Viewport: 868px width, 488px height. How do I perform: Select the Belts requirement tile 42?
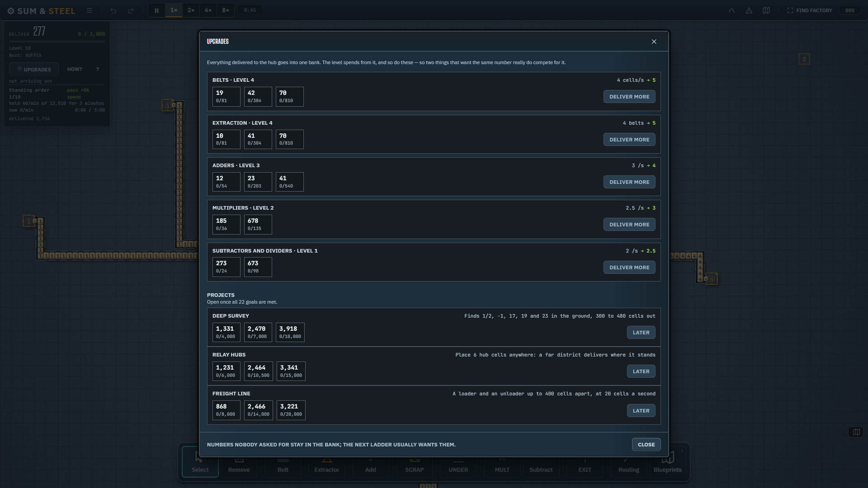point(258,97)
